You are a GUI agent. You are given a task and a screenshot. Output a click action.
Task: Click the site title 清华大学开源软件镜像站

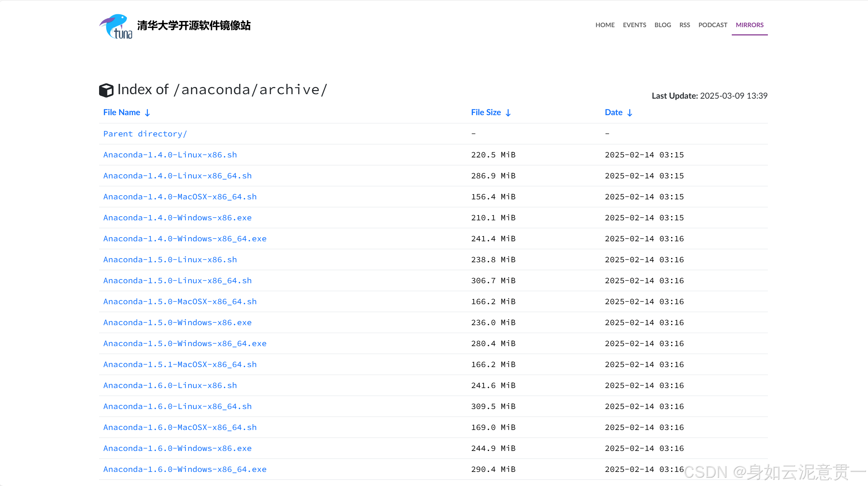[x=194, y=25]
